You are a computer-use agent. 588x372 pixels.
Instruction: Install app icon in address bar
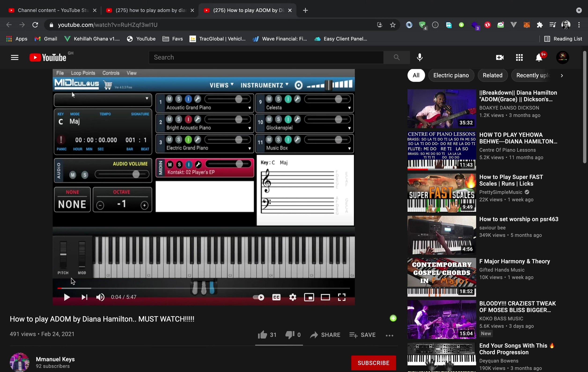pos(379,25)
